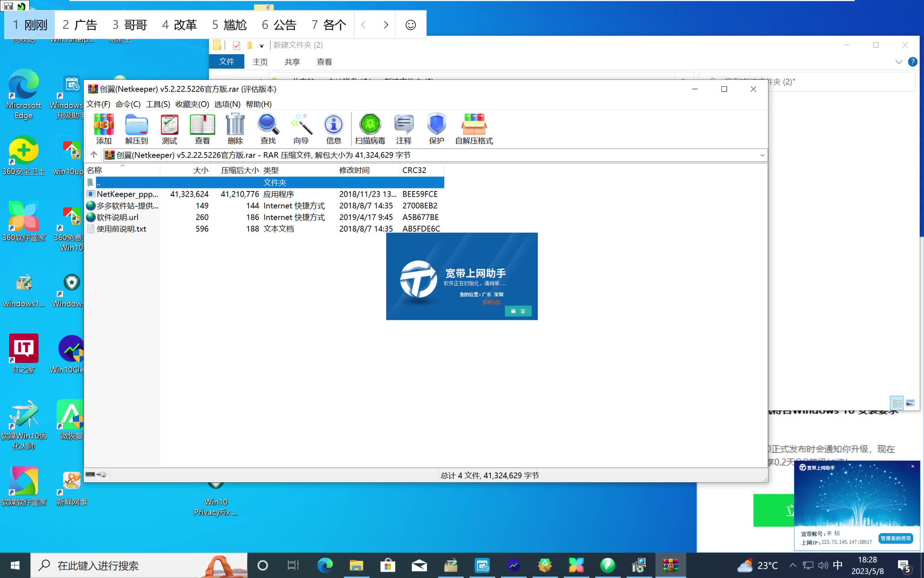The width and height of the screenshot is (924, 578).
Task: Go to next IME candidate page
Action: (386, 25)
